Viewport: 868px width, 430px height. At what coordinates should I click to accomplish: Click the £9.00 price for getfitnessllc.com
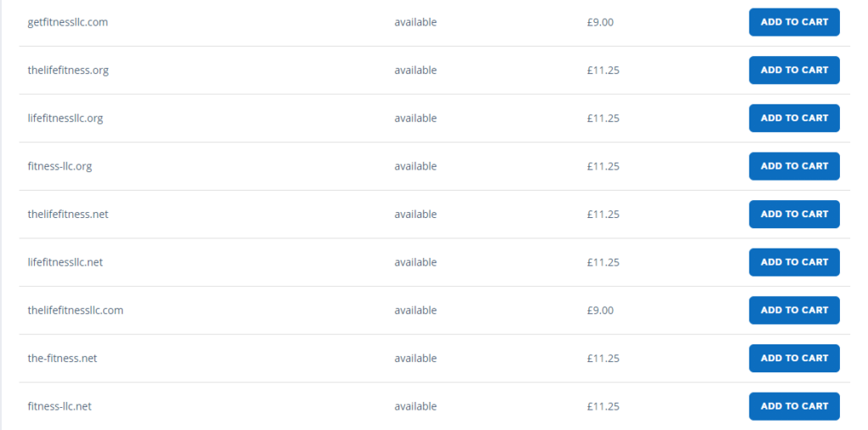tap(600, 22)
